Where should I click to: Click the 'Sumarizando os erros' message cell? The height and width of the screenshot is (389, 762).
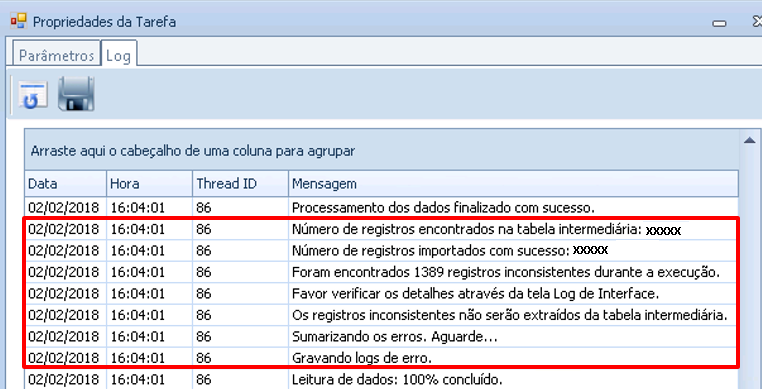coord(513,336)
